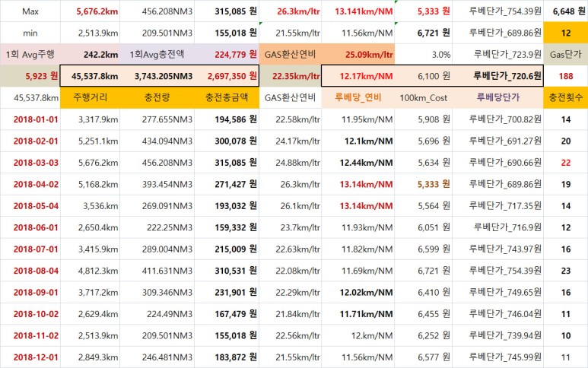Click the 22.35km/ltr summary cell
Image resolution: width=588 pixels, height=368 pixels.
291,76
